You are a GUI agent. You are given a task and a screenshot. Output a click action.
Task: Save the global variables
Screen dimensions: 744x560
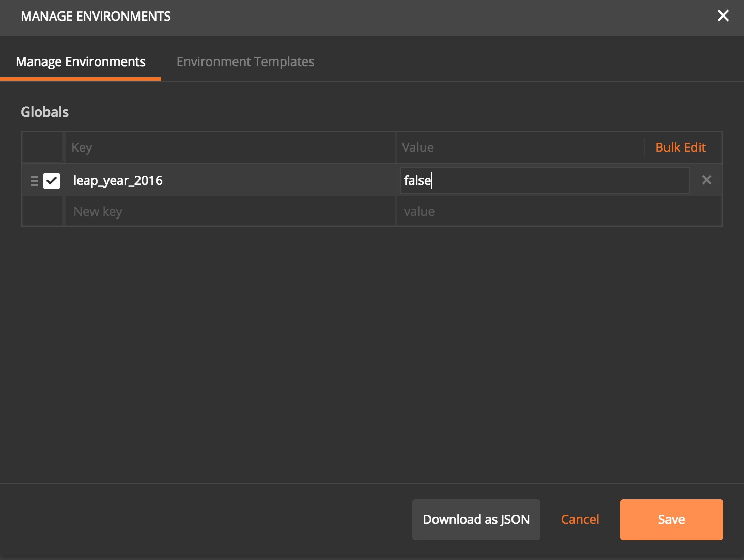point(672,520)
